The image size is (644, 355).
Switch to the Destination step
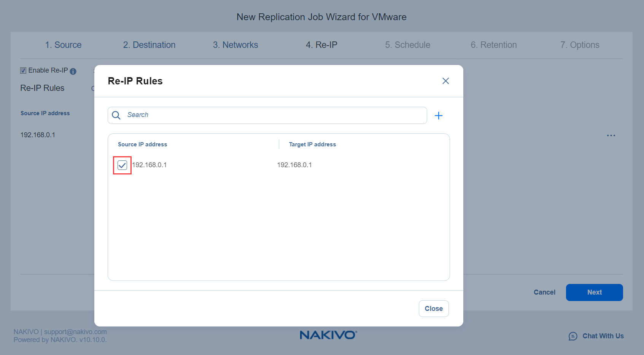pos(149,45)
